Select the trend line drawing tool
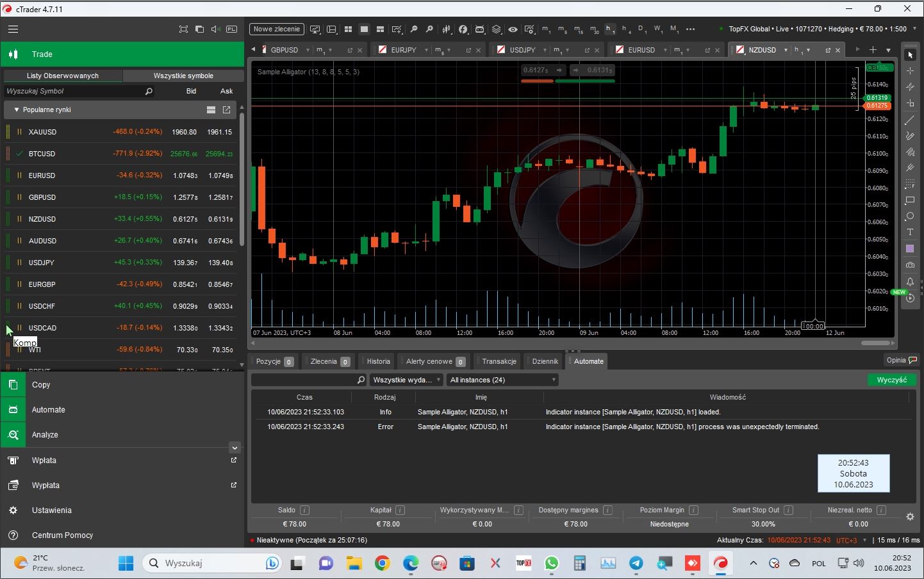 (910, 120)
